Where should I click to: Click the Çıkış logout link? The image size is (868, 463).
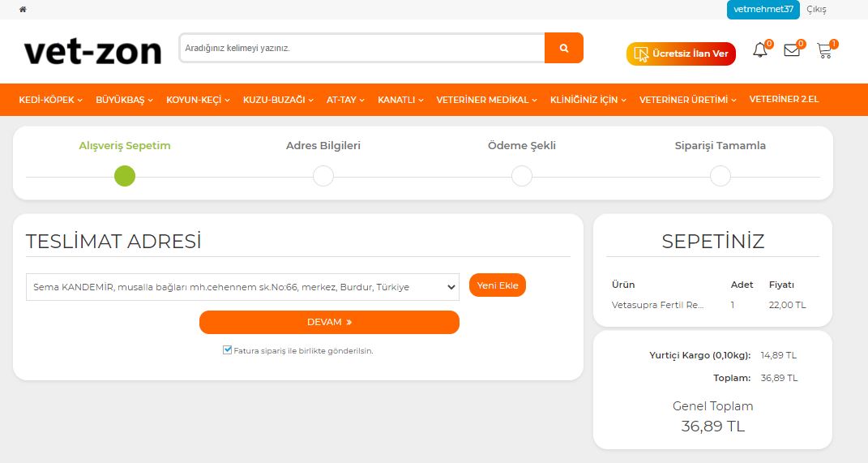point(816,10)
